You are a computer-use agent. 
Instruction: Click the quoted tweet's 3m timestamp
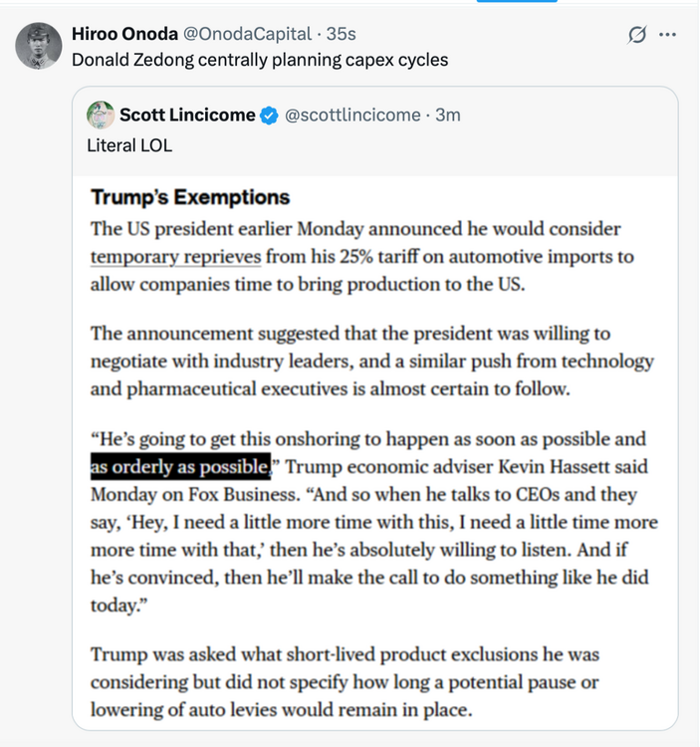[x=448, y=115]
